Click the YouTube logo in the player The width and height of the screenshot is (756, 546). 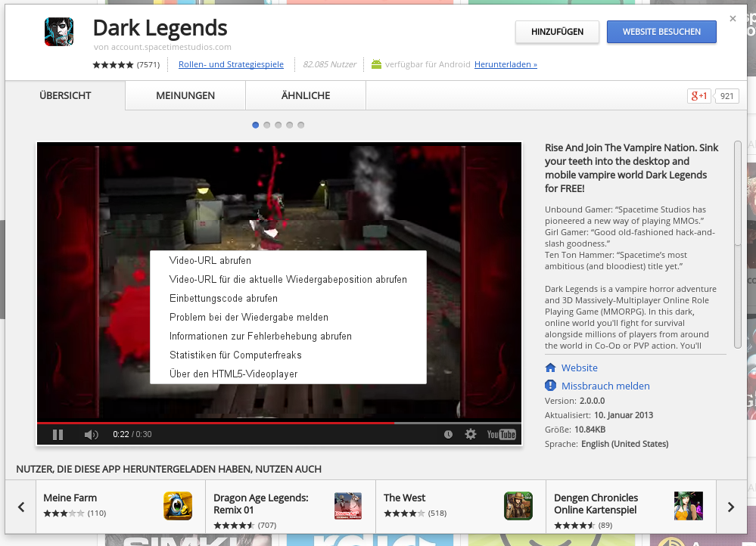(x=502, y=435)
